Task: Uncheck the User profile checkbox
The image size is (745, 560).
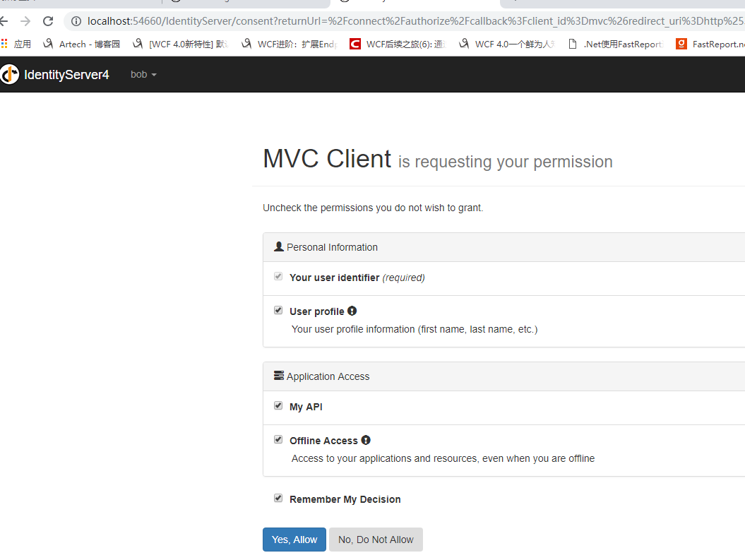Action: 278,310
